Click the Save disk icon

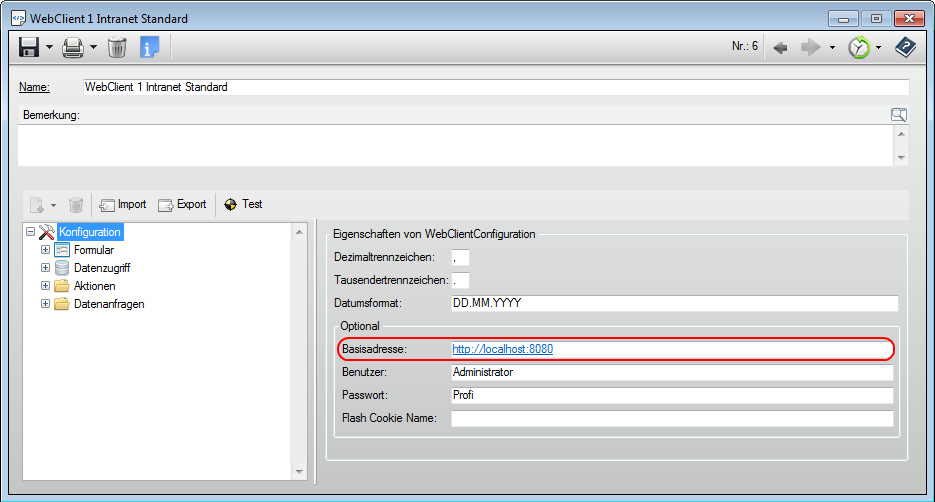click(x=29, y=47)
